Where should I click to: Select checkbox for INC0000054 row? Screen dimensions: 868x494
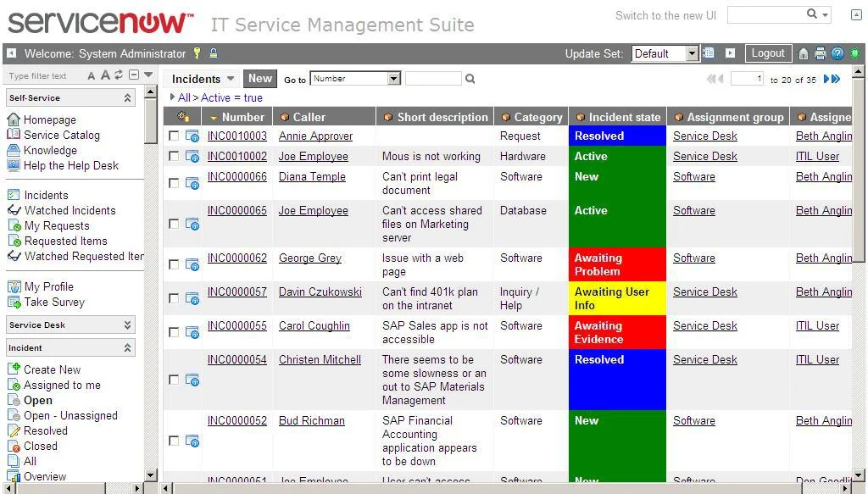pyautogui.click(x=174, y=380)
